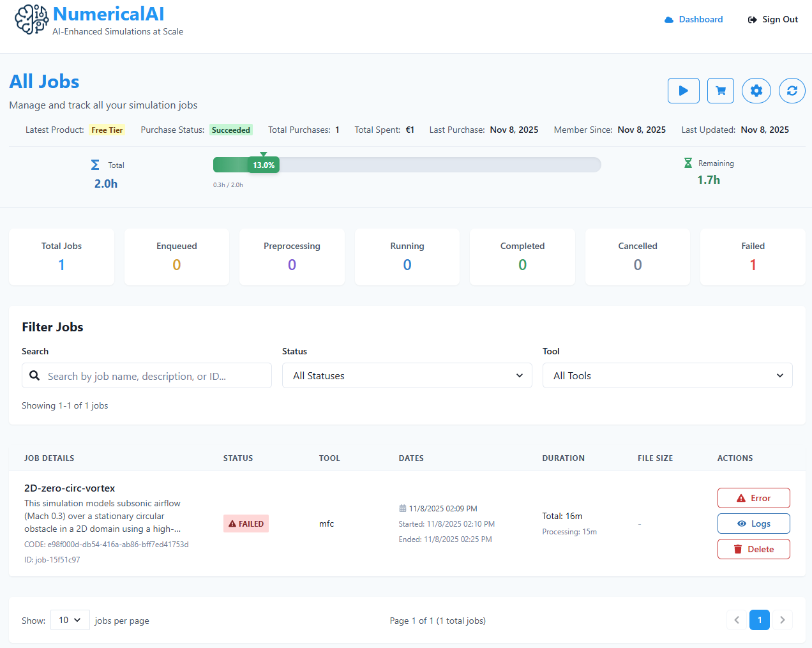
Task: Focus the job search input field
Action: pos(147,375)
